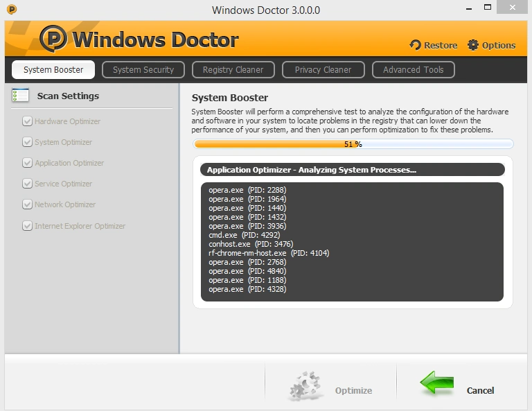Select the opera.exe PID 1432 entry
Image resolution: width=532 pixels, height=411 pixels.
tap(247, 217)
